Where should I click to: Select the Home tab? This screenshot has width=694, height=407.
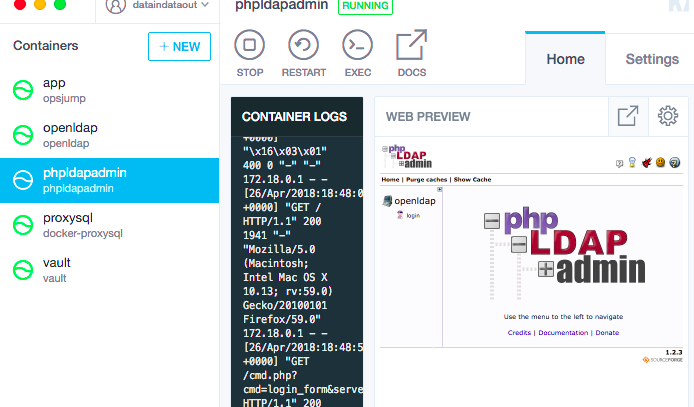[565, 59]
